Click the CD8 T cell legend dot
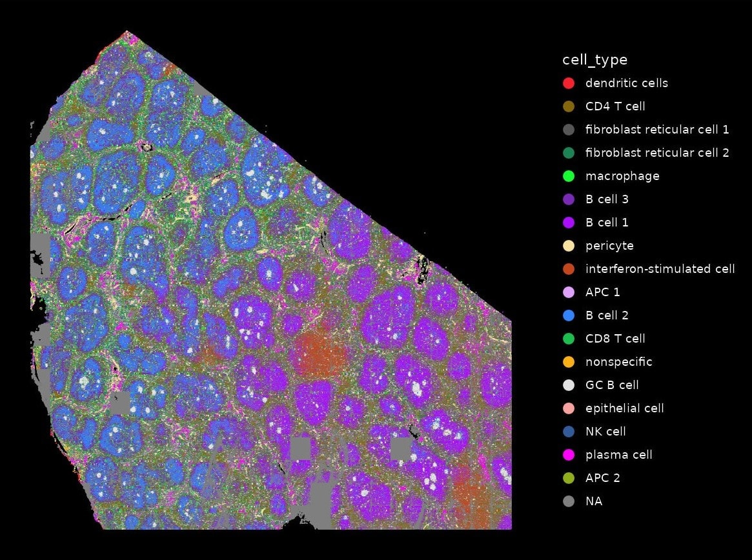Viewport: 752px width, 560px height. tap(568, 339)
